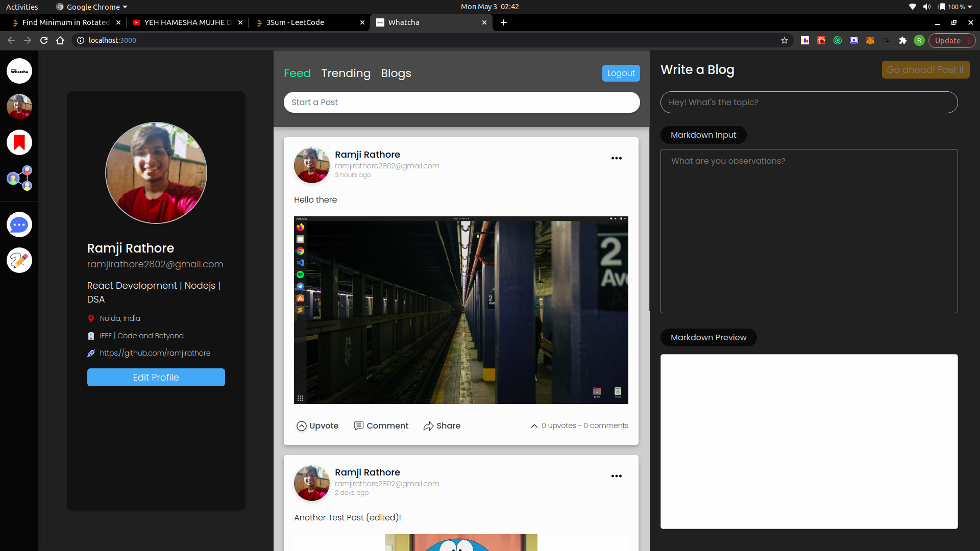Switch to the Blogs tab
Image resolution: width=980 pixels, height=551 pixels.
pyautogui.click(x=396, y=73)
